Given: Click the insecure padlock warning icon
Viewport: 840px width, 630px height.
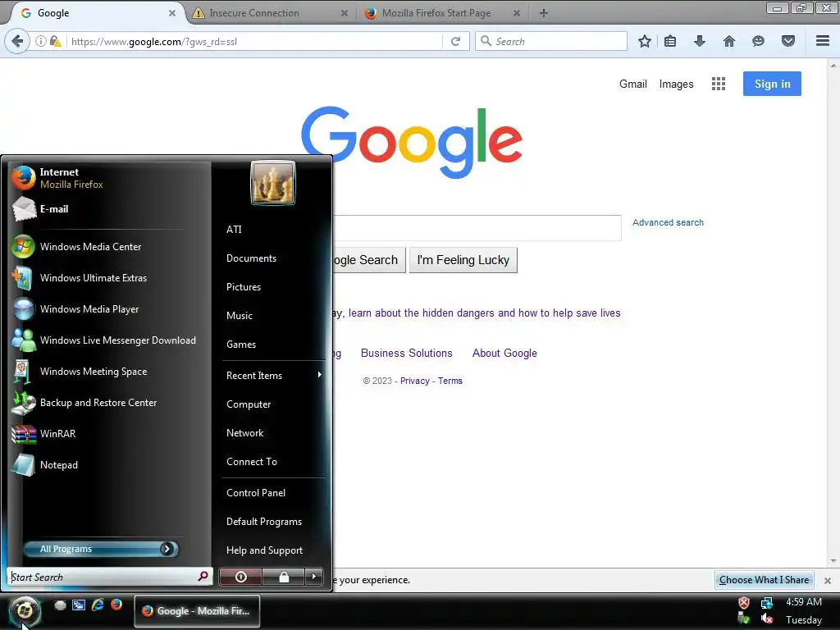Looking at the screenshot, I should pos(55,41).
